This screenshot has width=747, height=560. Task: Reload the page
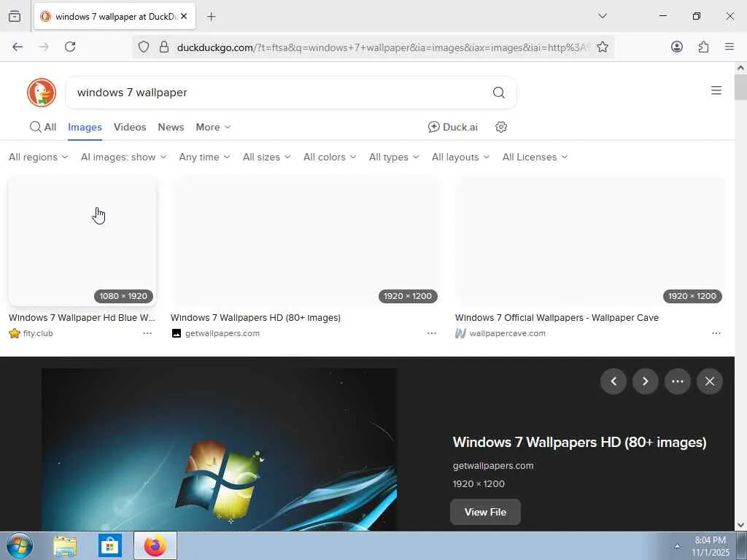click(x=70, y=47)
